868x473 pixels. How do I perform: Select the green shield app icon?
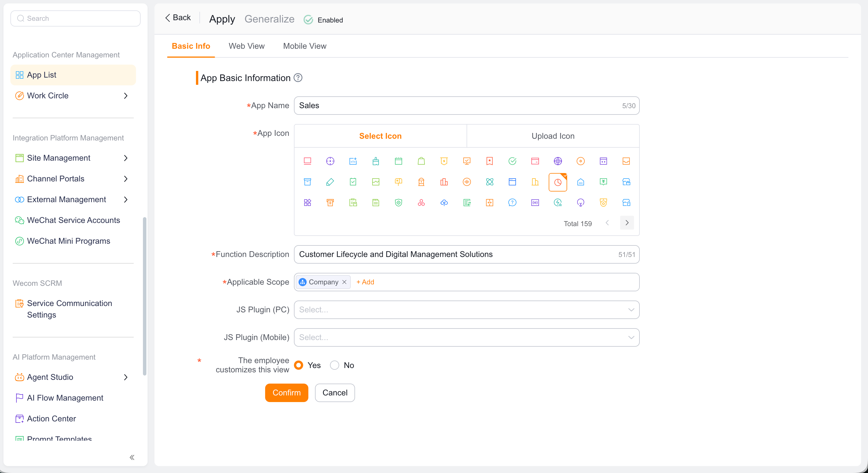pyautogui.click(x=398, y=203)
